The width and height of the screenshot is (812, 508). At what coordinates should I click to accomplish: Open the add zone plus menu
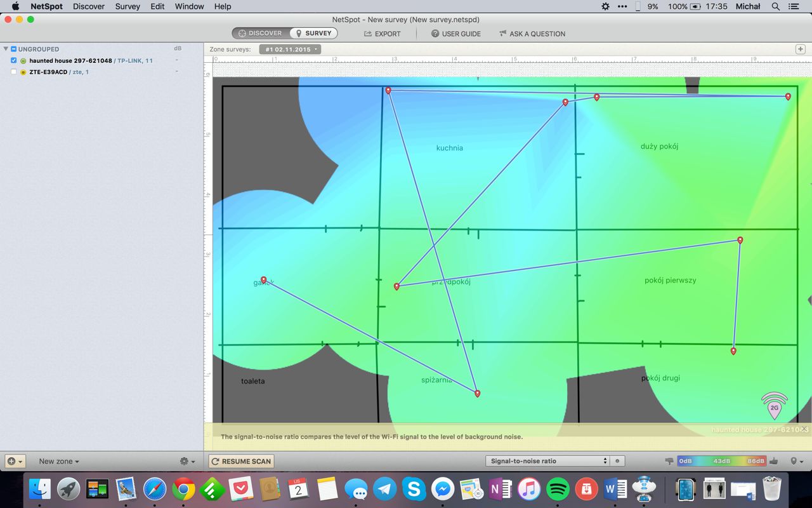tap(15, 462)
